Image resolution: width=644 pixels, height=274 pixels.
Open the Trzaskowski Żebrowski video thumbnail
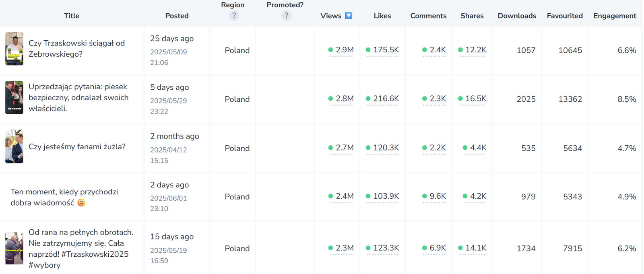14,49
